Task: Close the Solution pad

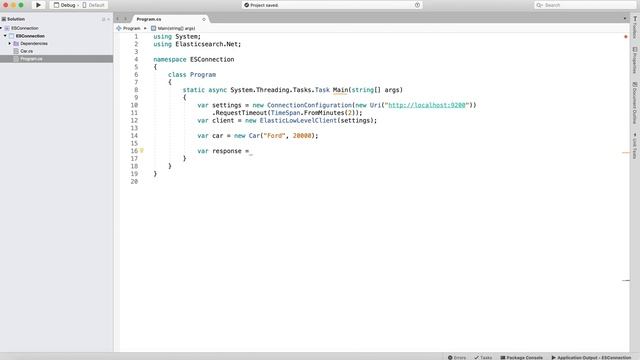Action: tap(108, 19)
